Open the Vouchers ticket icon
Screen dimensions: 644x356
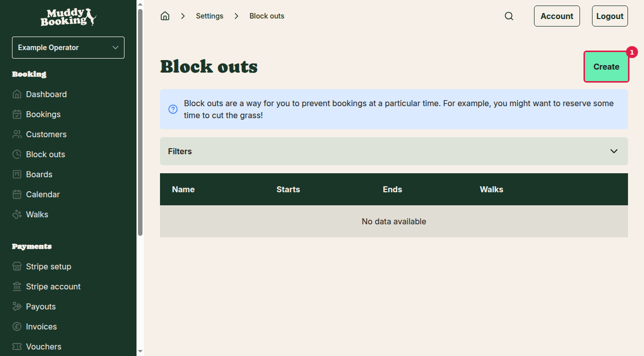click(16, 346)
